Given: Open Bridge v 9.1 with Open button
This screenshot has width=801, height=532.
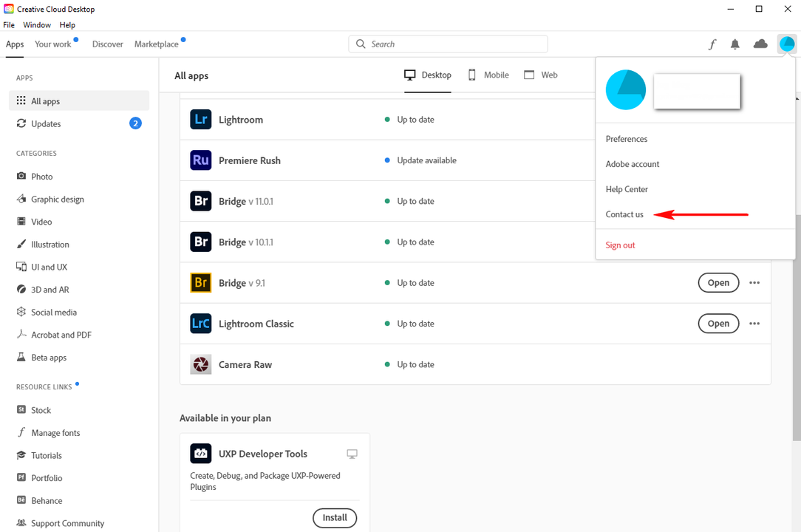Looking at the screenshot, I should pos(718,282).
